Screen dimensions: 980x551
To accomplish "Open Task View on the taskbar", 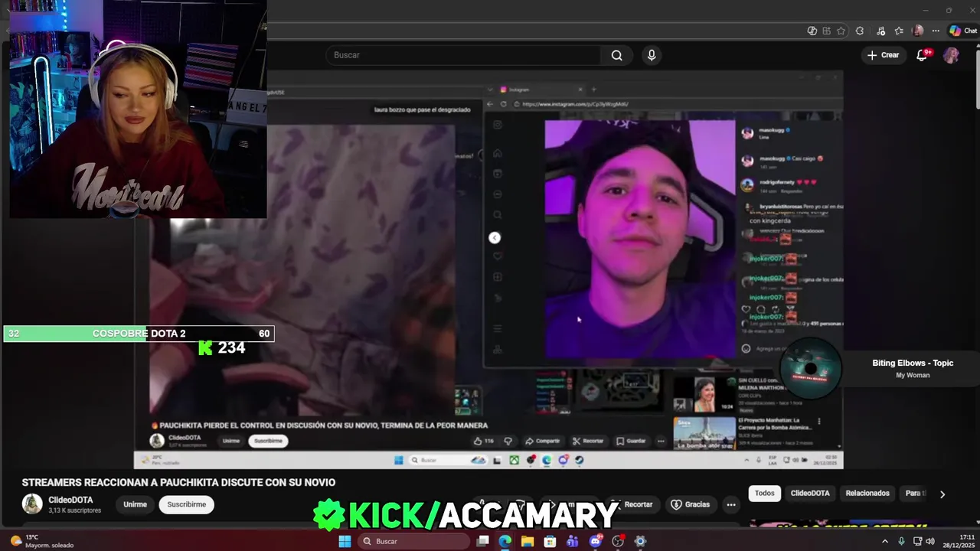I will [x=483, y=541].
